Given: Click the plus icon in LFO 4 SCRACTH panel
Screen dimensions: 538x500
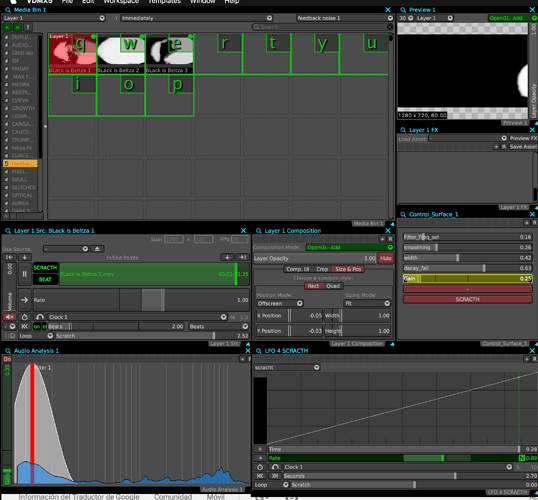Looking at the screenshot, I should point(527,359).
